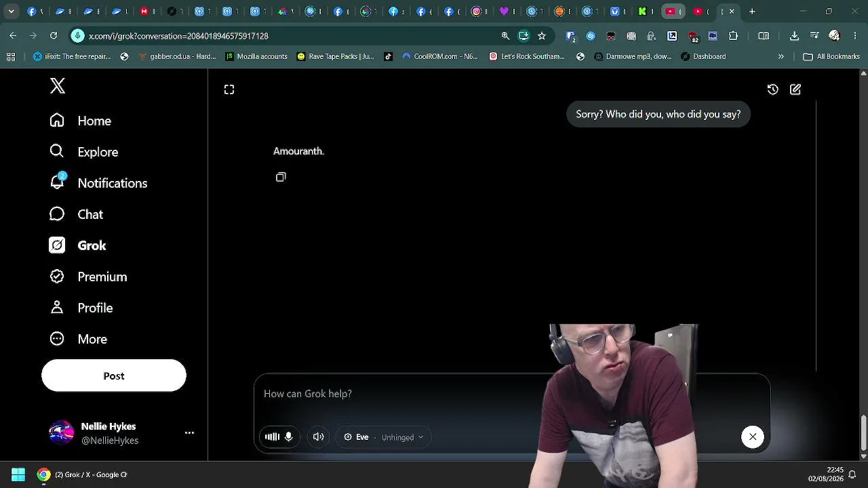Click the Post button
The image size is (868, 488).
tap(114, 375)
